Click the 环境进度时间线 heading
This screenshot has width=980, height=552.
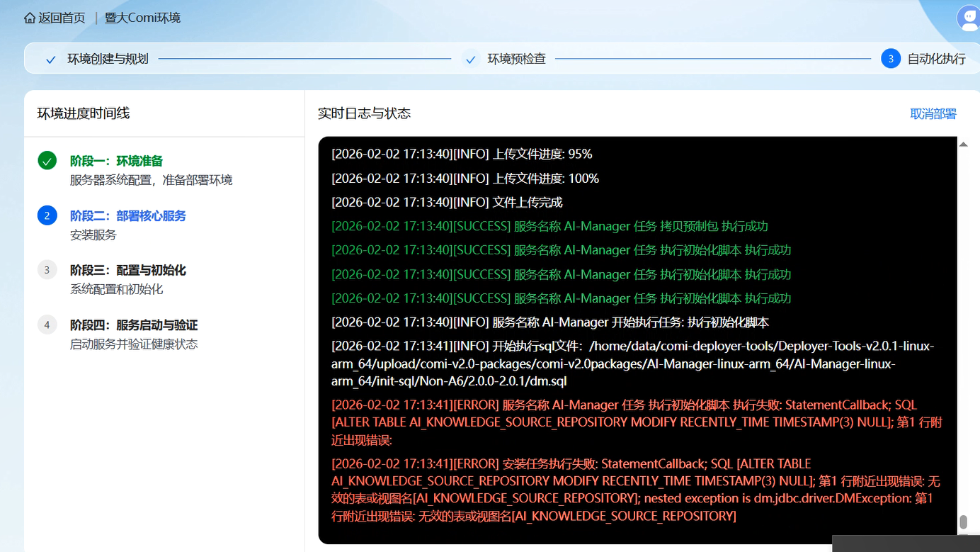click(x=84, y=113)
